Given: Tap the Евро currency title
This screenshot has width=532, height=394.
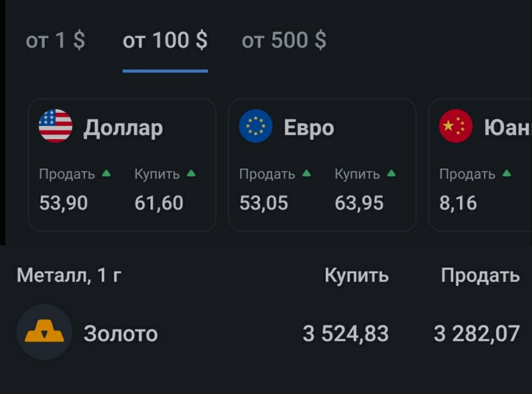Looking at the screenshot, I should (309, 128).
